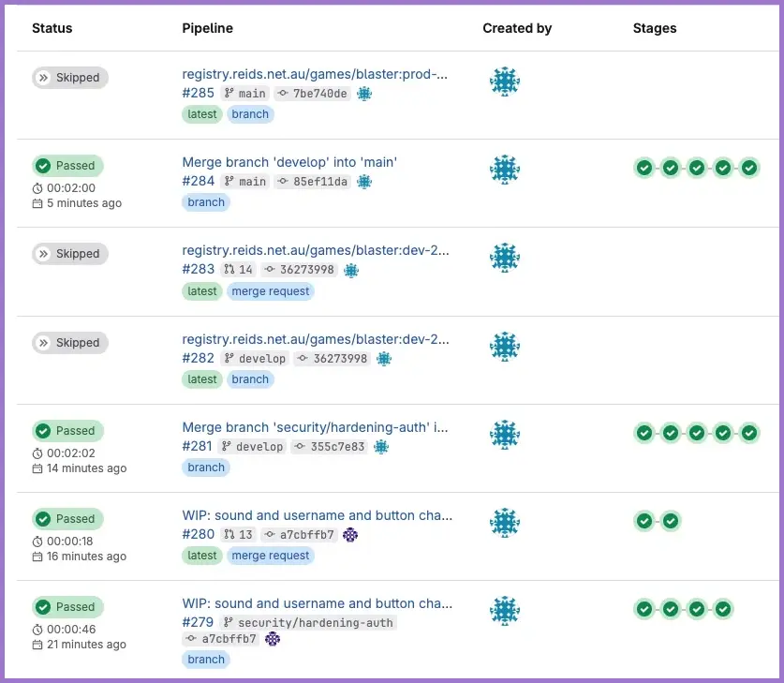This screenshot has height=683, width=784.
Task: Open the fourth stage of pipeline #279
Action: click(723, 609)
